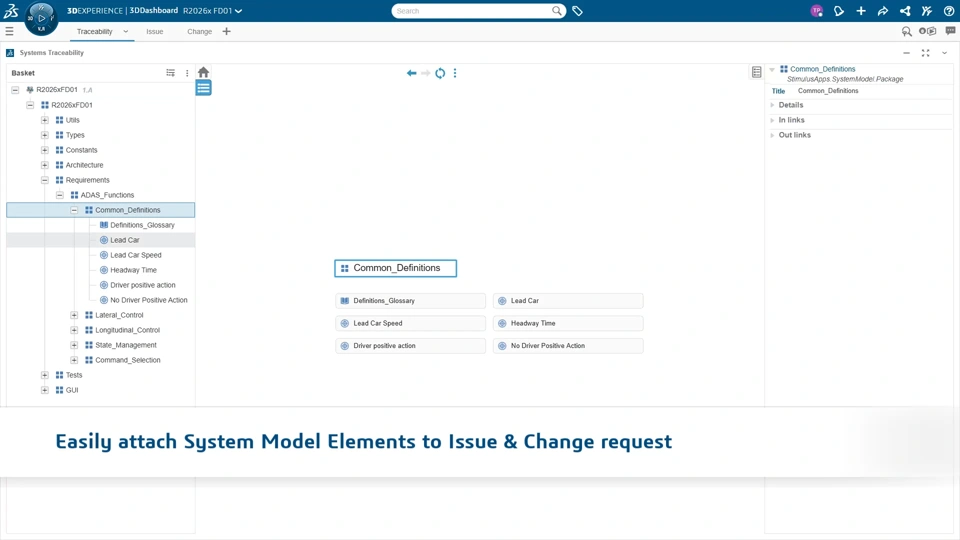Collapse the Requirements tree node
This screenshot has width=960, height=540.
(x=45, y=180)
